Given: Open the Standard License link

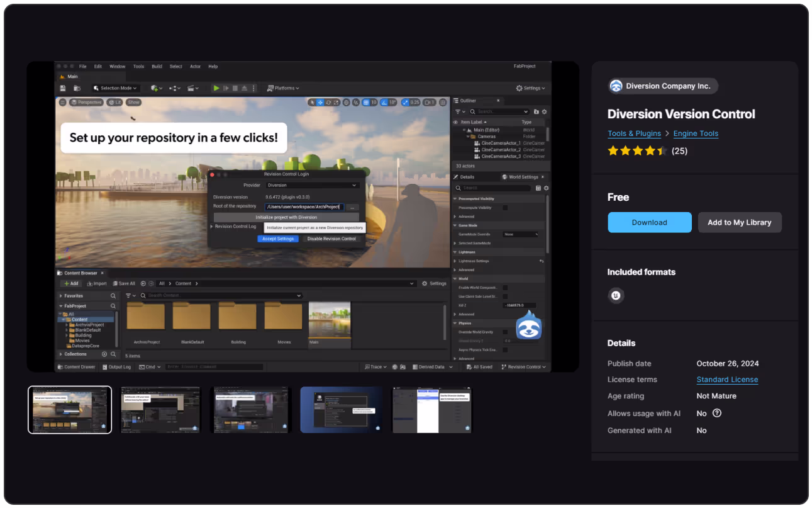Looking at the screenshot, I should click(727, 380).
